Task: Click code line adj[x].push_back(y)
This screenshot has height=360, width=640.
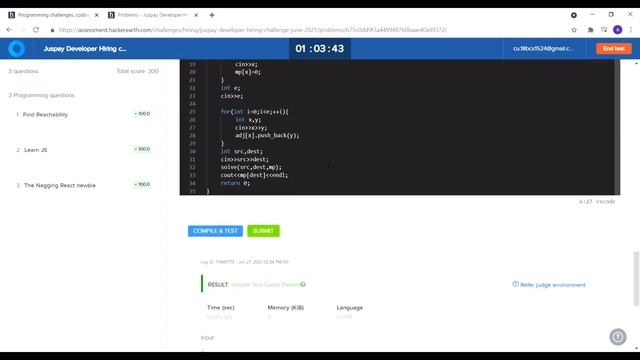Action: [267, 136]
